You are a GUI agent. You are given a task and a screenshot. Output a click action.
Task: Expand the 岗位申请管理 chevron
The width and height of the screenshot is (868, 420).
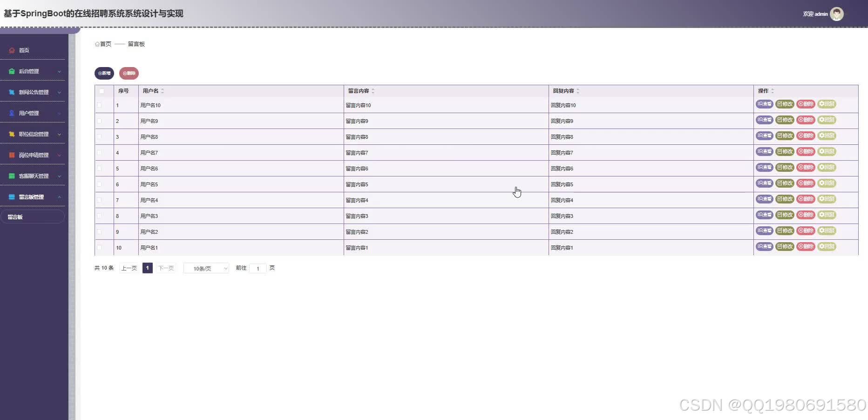(59, 156)
